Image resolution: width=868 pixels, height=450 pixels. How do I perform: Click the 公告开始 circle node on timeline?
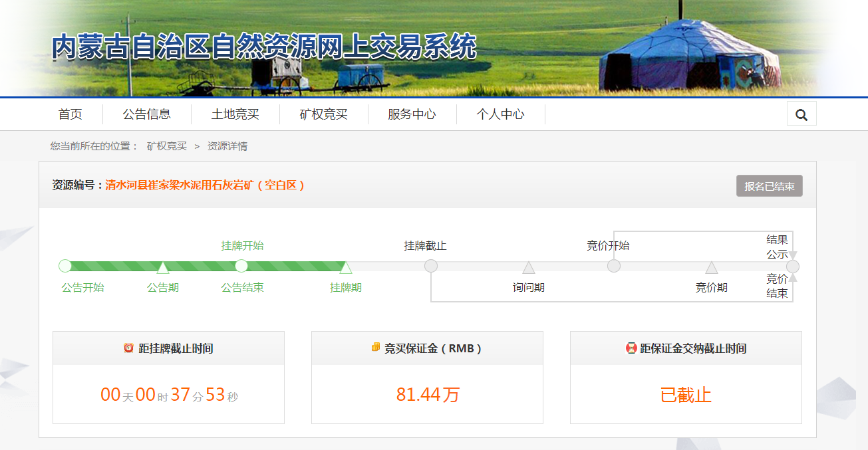65,266
